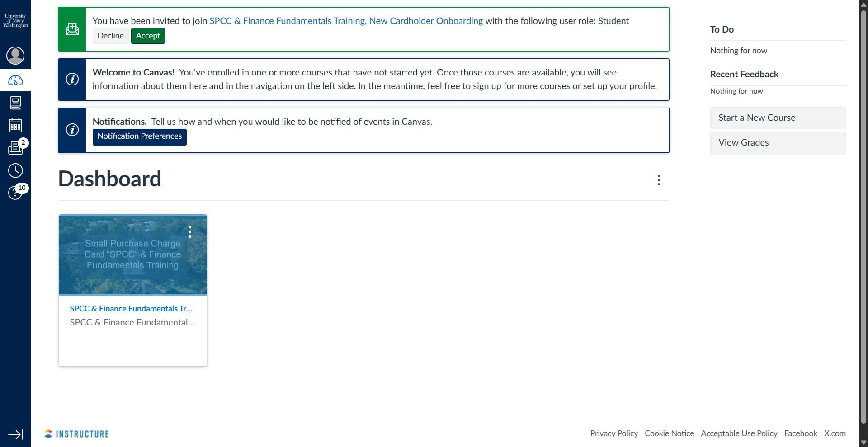Check the Inbox showing 2 unread items
Viewport: 868px width, 447px height.
15,148
